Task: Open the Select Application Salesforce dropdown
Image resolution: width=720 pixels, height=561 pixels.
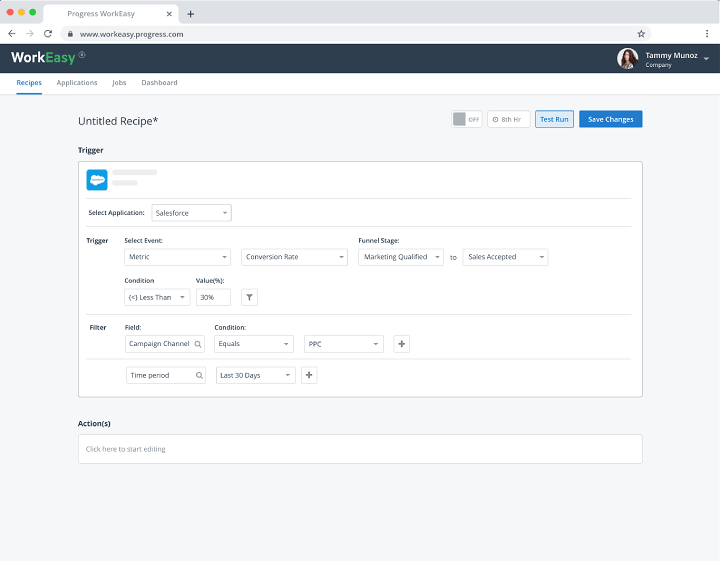Action: click(x=191, y=213)
